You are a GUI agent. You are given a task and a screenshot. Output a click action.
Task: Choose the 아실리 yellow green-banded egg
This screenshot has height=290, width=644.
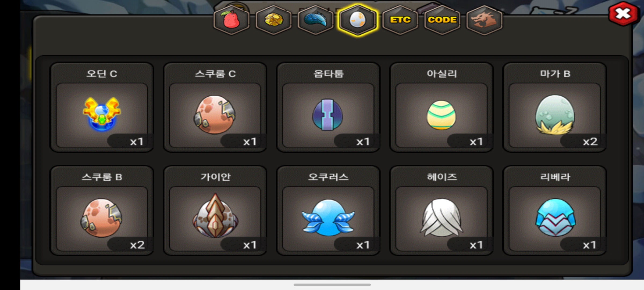tap(442, 107)
